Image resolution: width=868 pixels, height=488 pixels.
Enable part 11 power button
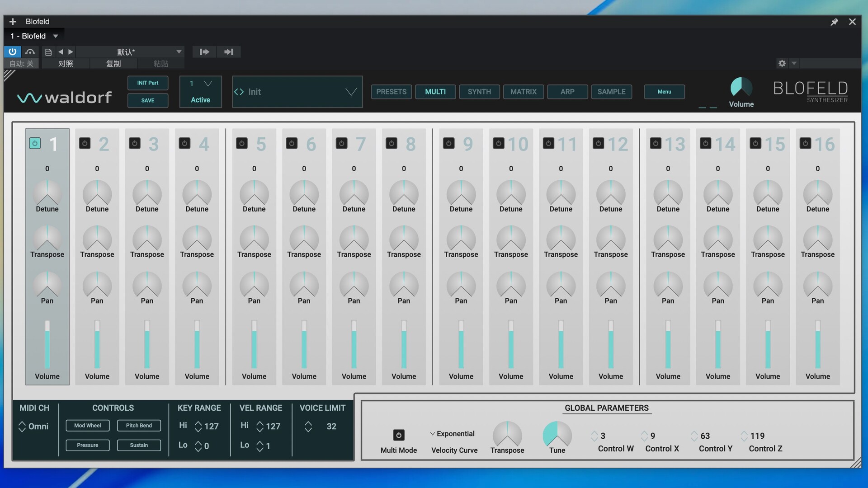[548, 143]
